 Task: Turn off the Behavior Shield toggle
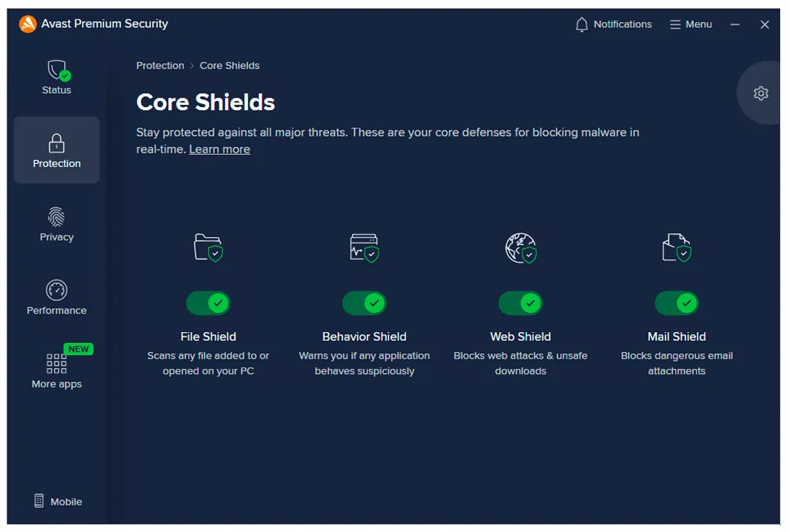click(365, 303)
